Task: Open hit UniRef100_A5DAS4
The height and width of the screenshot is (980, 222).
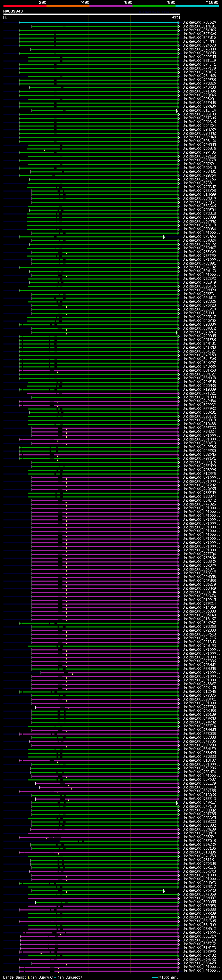Action: [x=199, y=229]
